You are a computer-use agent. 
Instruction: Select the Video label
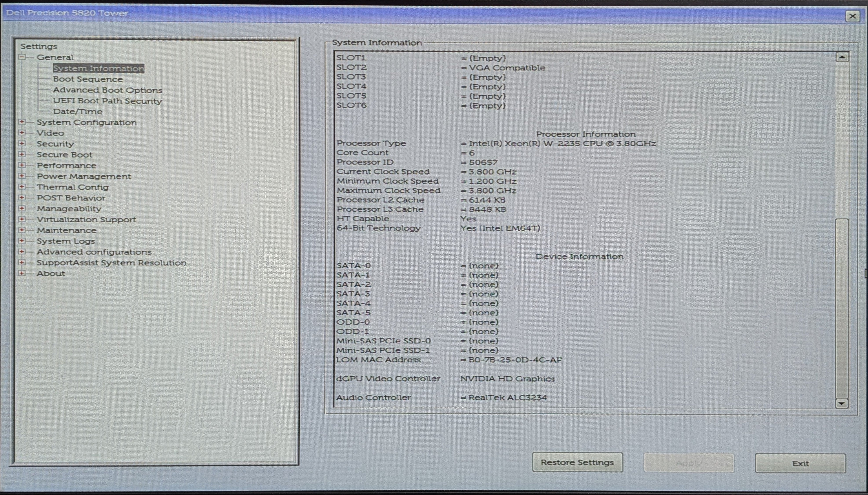coord(50,133)
